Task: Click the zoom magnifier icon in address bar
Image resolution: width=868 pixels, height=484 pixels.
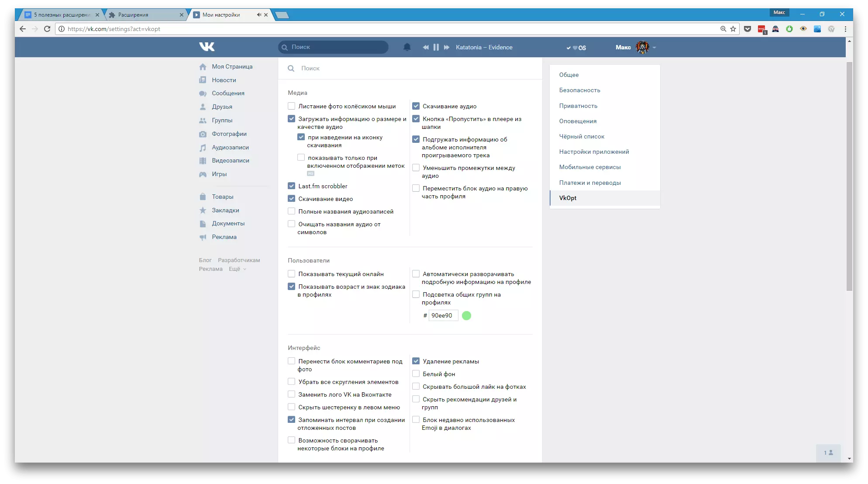Action: 723,29
